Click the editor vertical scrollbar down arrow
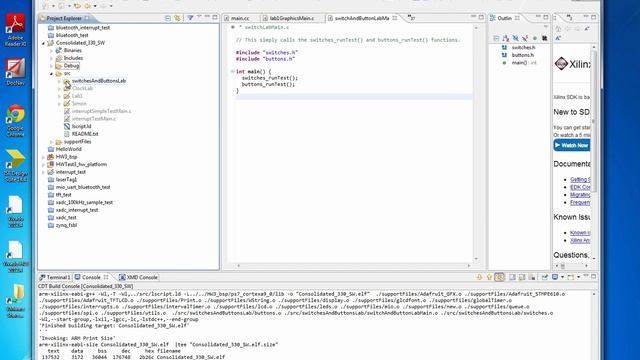640x360 pixels. pyautogui.click(x=476, y=259)
